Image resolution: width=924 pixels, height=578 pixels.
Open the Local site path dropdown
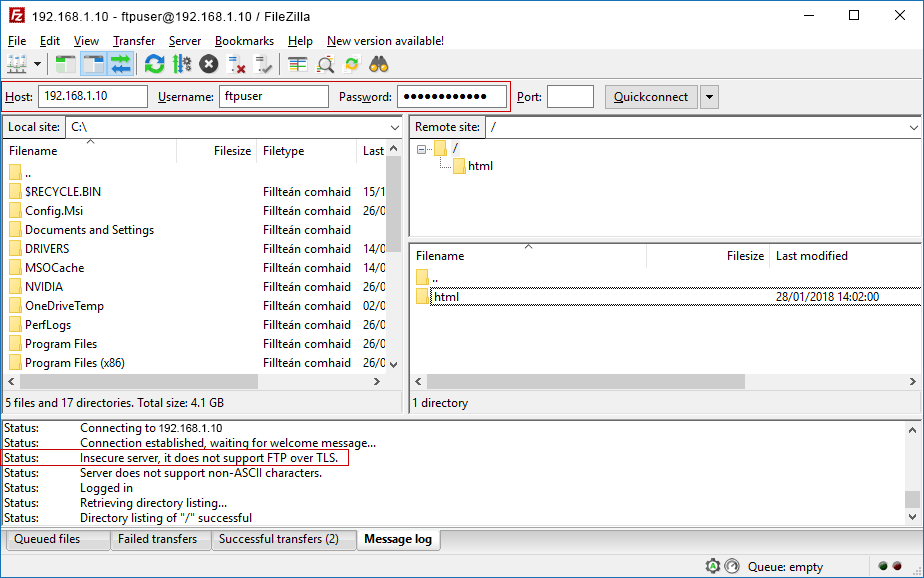397,127
